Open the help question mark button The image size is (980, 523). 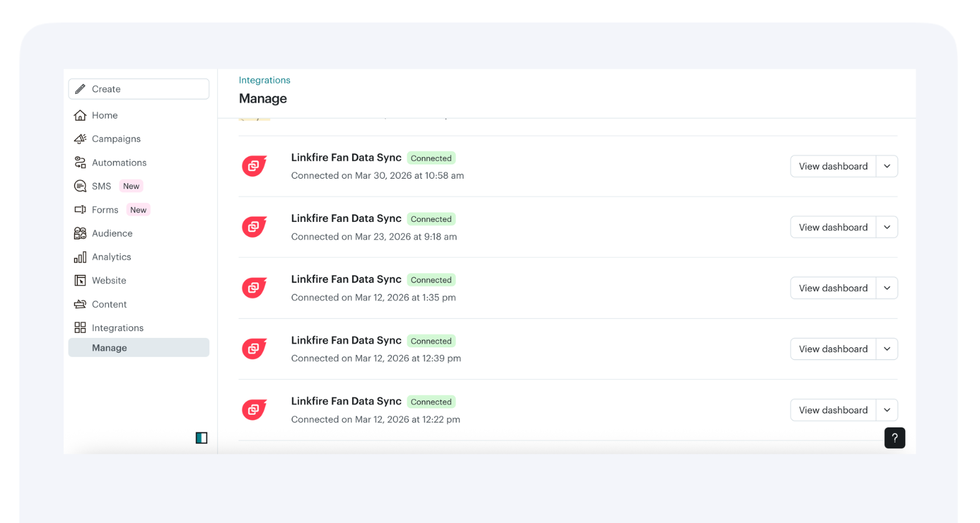click(x=894, y=437)
